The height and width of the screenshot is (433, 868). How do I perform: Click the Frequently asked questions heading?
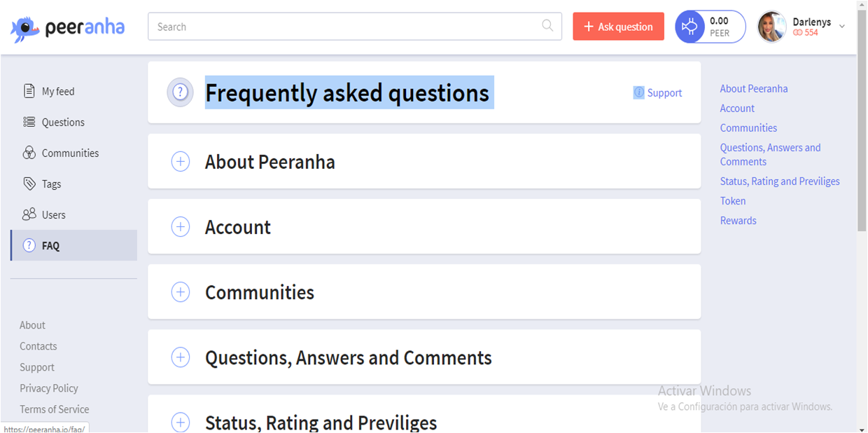[347, 92]
